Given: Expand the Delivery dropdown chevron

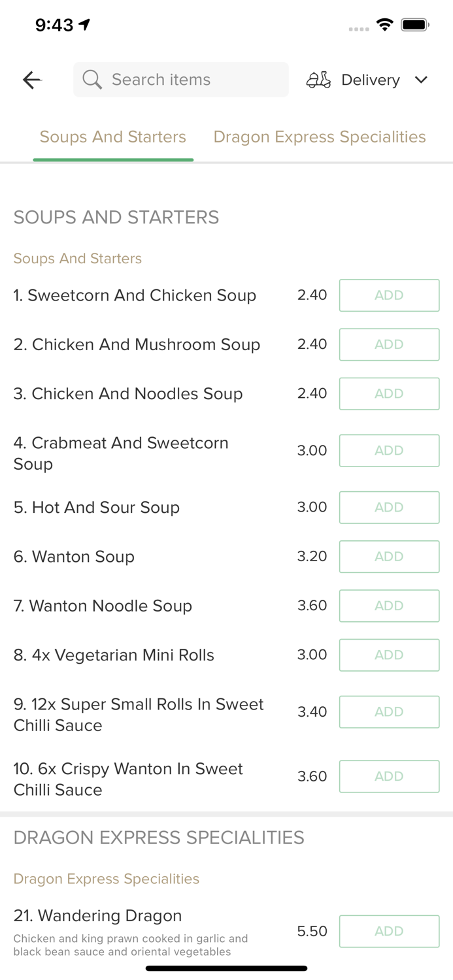Looking at the screenshot, I should [421, 80].
